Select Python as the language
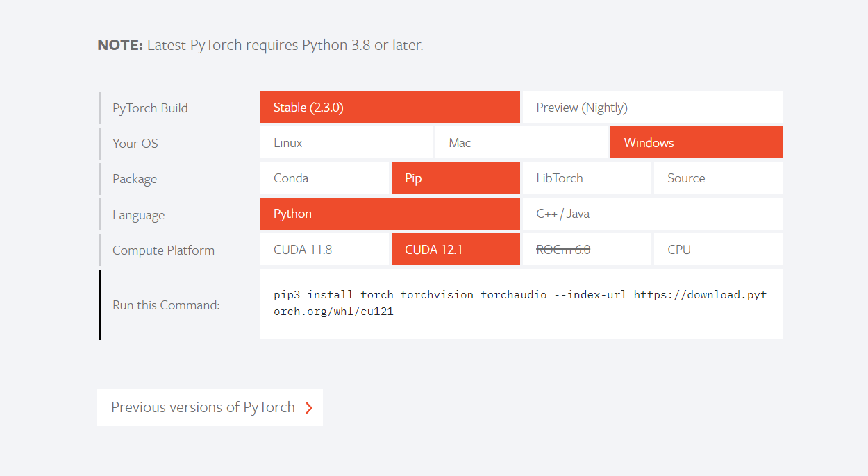 click(x=390, y=214)
